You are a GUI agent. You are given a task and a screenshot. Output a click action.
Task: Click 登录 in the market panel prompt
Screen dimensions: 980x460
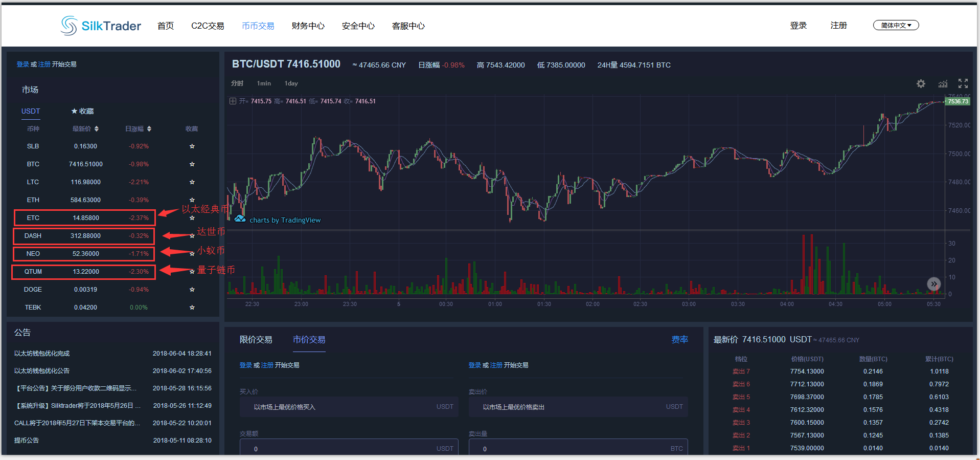pos(22,64)
